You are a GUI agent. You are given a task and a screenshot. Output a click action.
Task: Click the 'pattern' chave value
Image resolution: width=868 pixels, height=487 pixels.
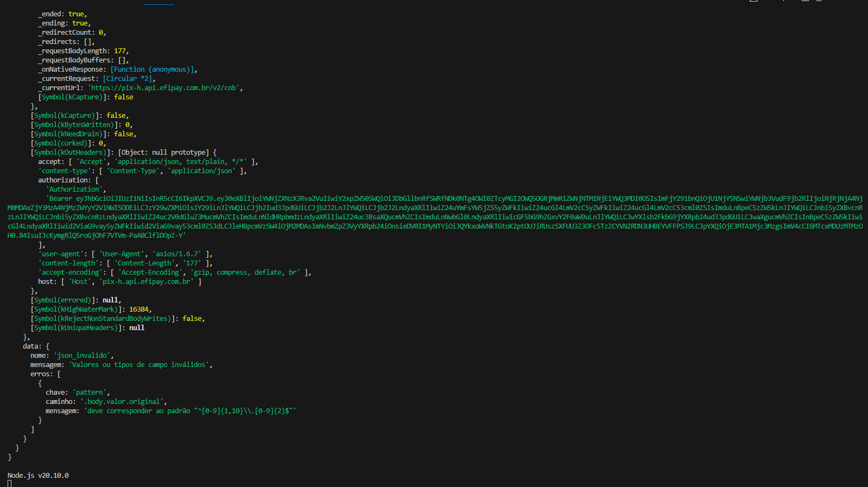[89, 393]
